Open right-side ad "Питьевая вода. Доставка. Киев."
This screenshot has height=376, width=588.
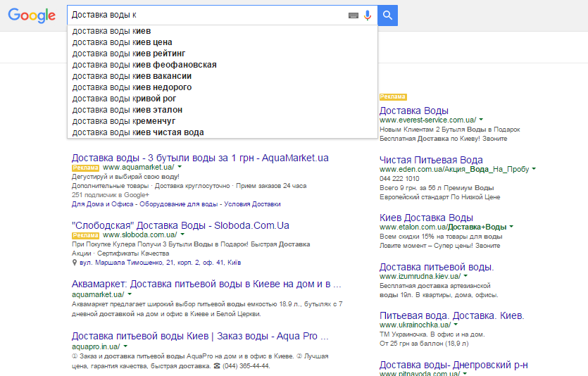[451, 315]
